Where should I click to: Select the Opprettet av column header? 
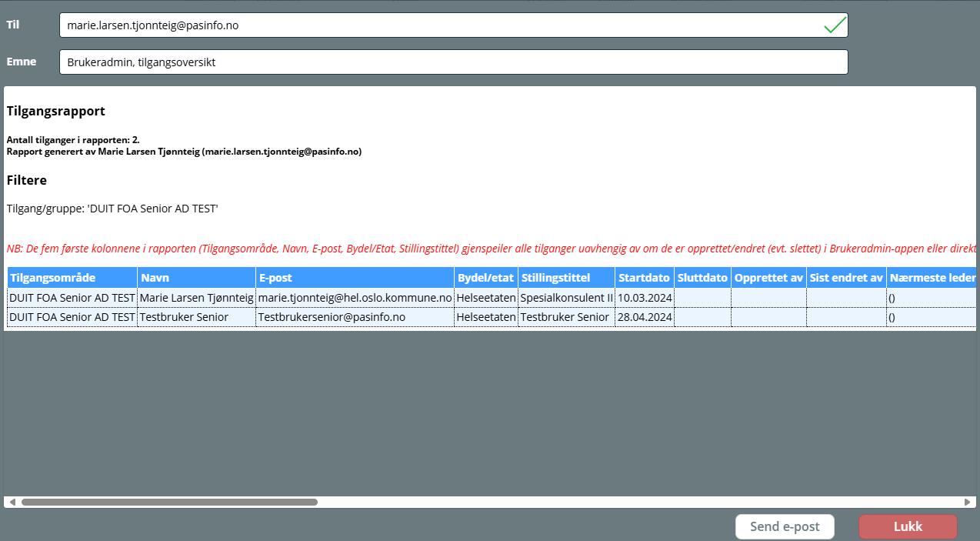768,278
